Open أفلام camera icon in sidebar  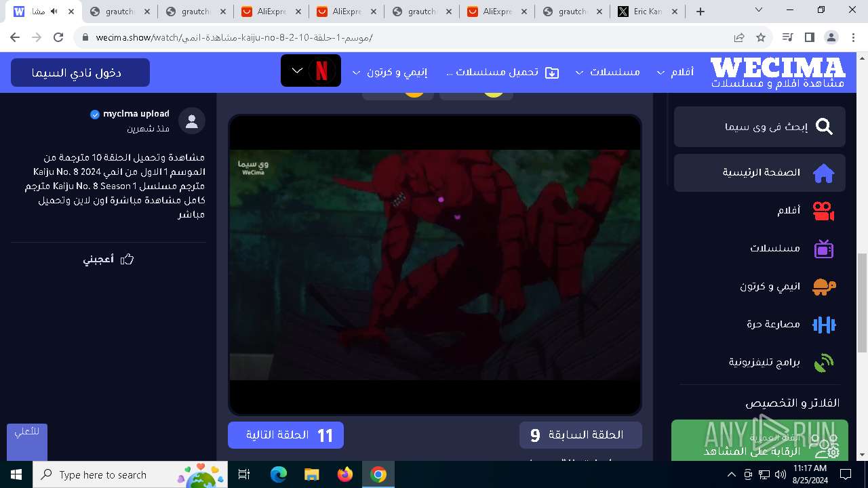(x=823, y=211)
